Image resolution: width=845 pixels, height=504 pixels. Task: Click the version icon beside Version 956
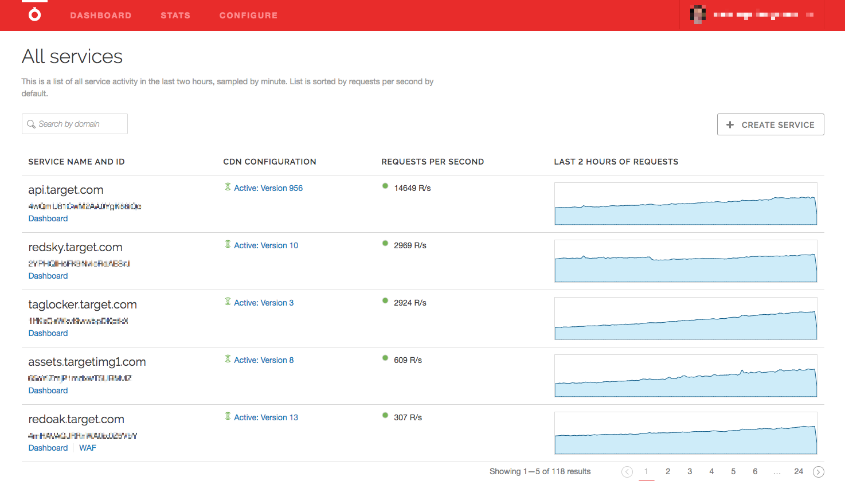pos(228,187)
